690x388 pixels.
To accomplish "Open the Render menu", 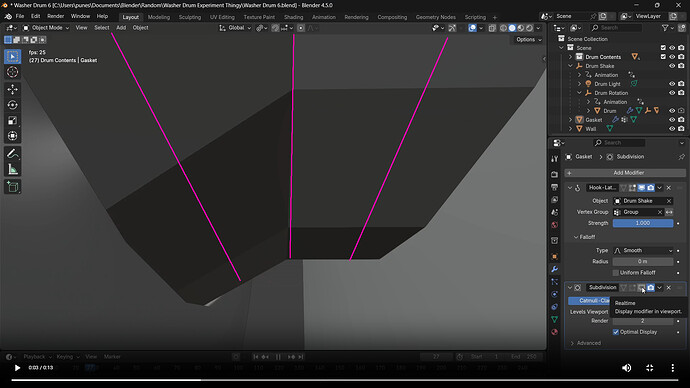I will (55, 16).
